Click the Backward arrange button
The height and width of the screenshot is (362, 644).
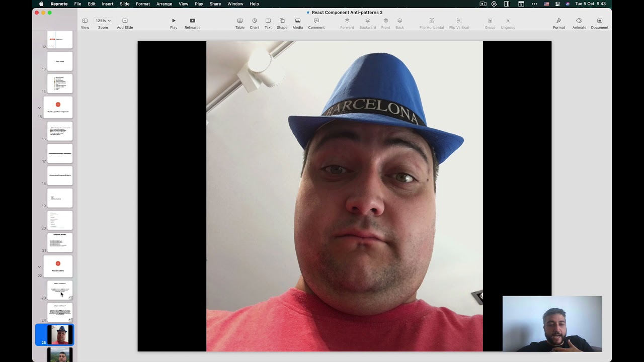[x=368, y=24]
